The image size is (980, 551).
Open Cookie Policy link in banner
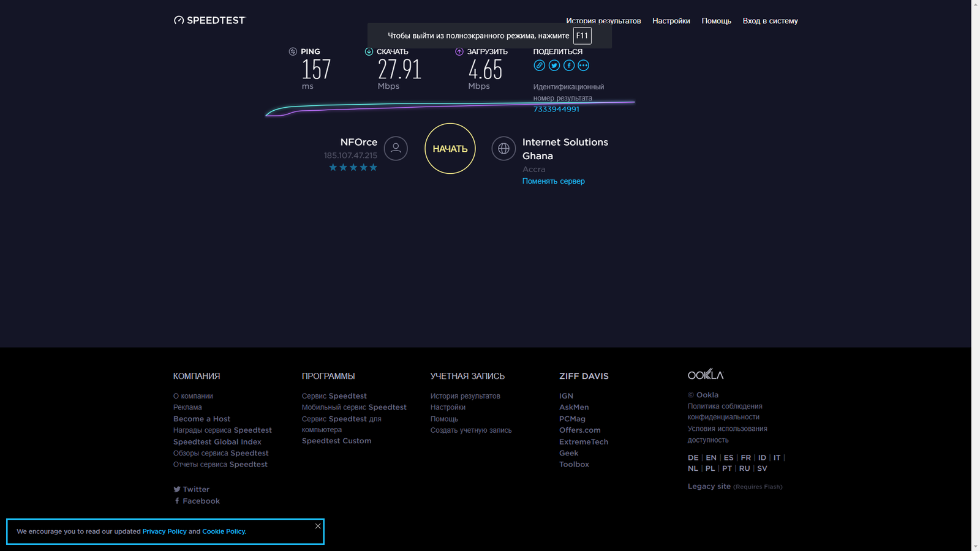[224, 531]
